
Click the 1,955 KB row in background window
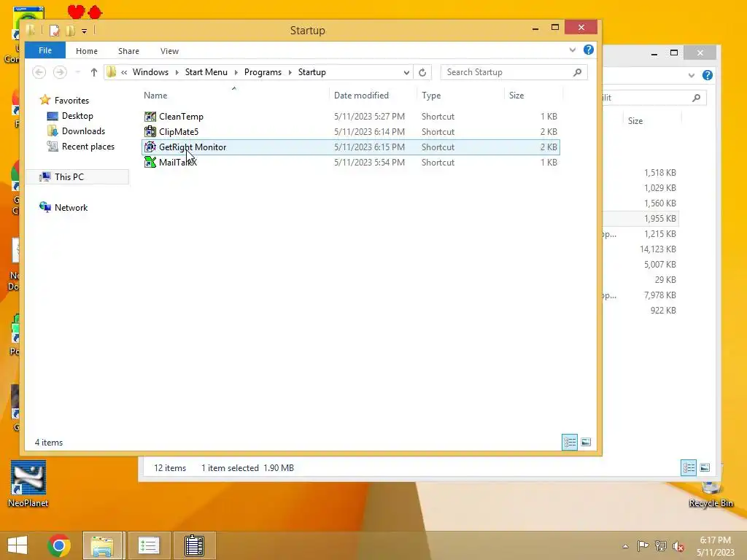pos(640,219)
